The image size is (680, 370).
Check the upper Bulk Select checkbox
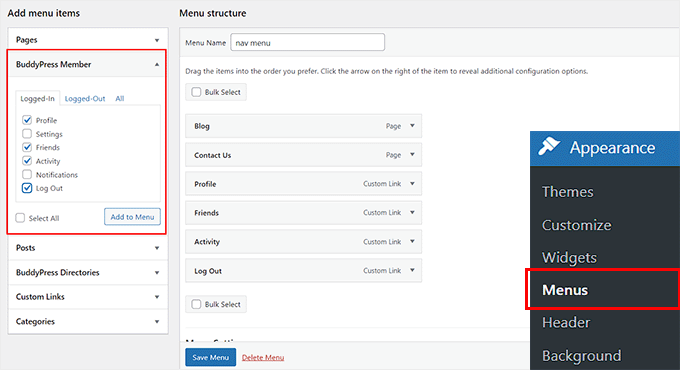coord(196,92)
